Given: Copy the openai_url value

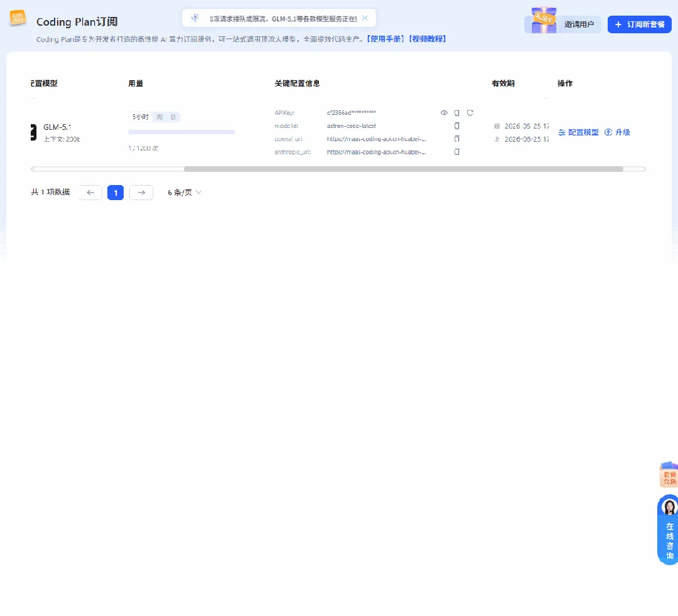Looking at the screenshot, I should point(456,139).
